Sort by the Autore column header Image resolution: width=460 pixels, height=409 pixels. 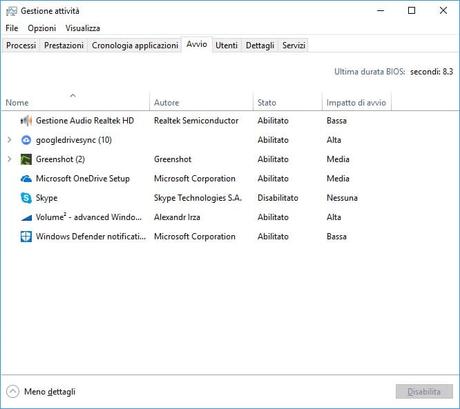[202, 102]
